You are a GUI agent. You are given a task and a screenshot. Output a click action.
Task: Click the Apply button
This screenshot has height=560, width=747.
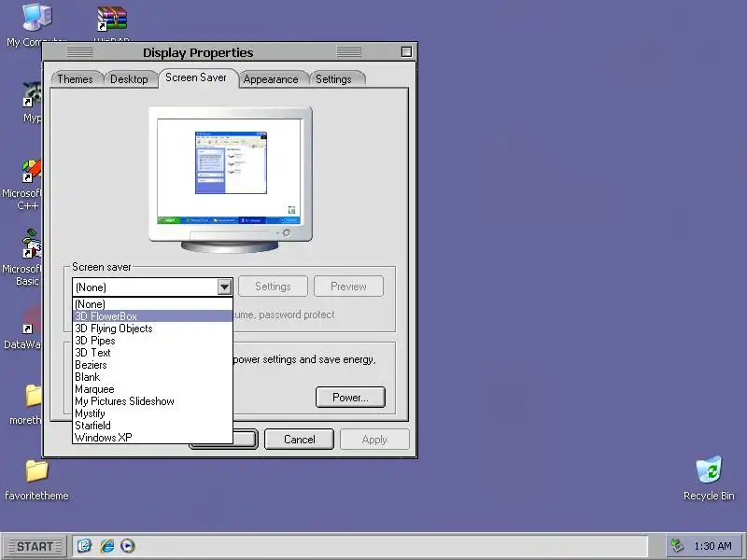(374, 439)
